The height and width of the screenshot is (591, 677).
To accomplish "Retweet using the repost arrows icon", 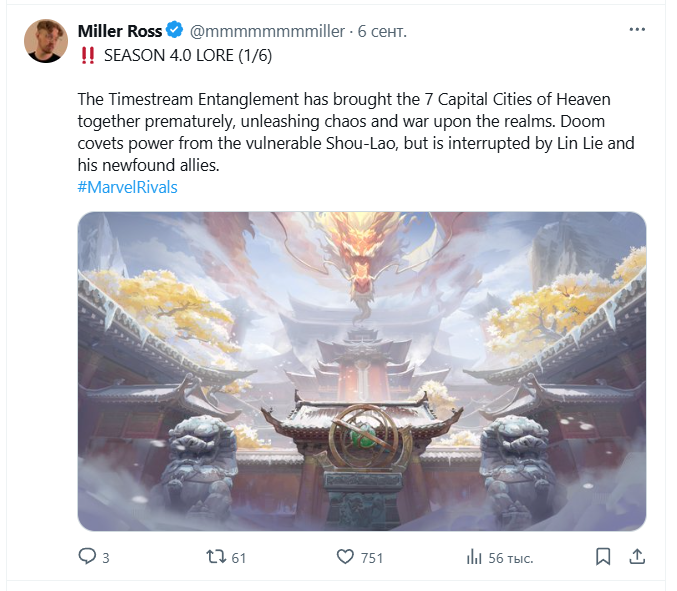I will tap(216, 556).
